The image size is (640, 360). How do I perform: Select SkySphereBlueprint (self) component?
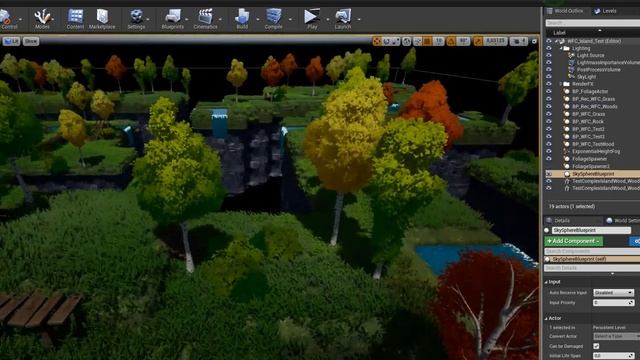(x=592, y=259)
